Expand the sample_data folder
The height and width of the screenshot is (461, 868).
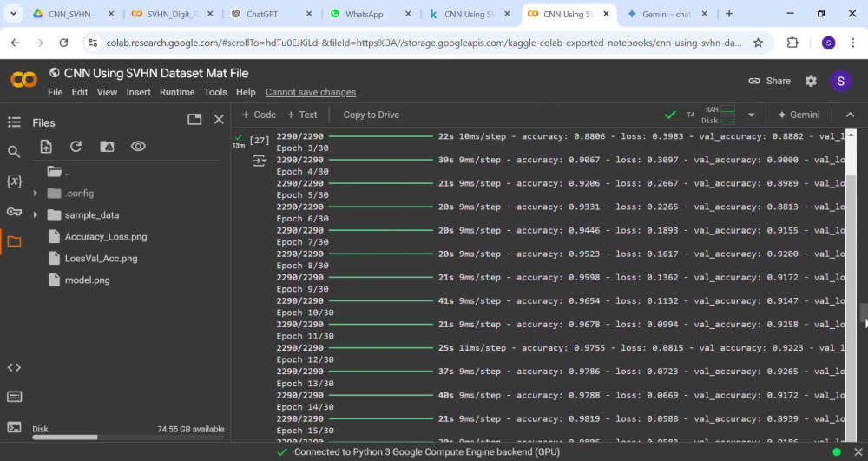tap(36, 214)
